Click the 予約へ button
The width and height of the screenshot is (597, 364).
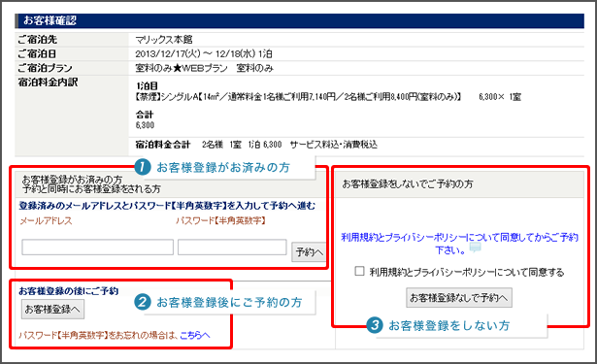pyautogui.click(x=309, y=252)
